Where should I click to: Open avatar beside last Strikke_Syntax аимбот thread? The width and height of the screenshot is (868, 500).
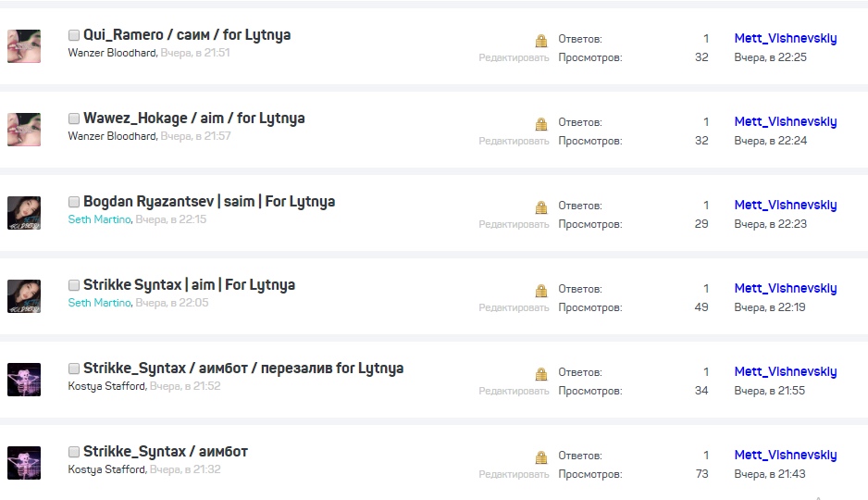click(x=24, y=462)
